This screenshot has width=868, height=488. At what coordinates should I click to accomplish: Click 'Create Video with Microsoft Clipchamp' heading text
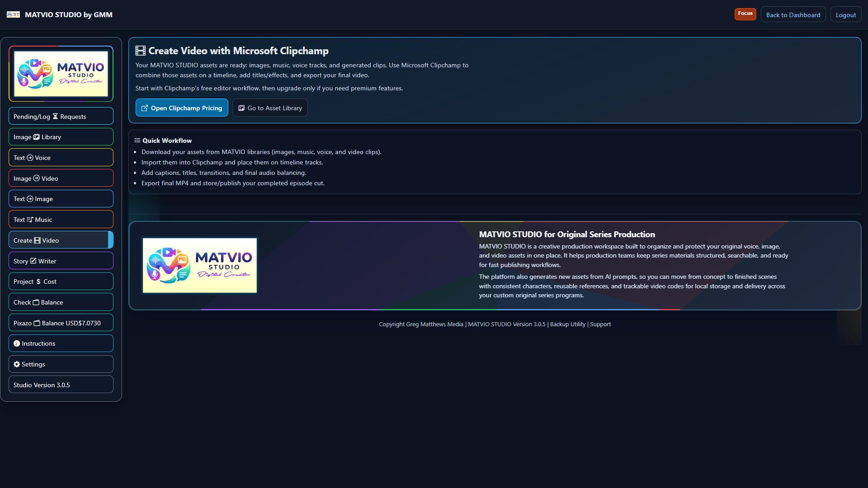click(x=238, y=51)
